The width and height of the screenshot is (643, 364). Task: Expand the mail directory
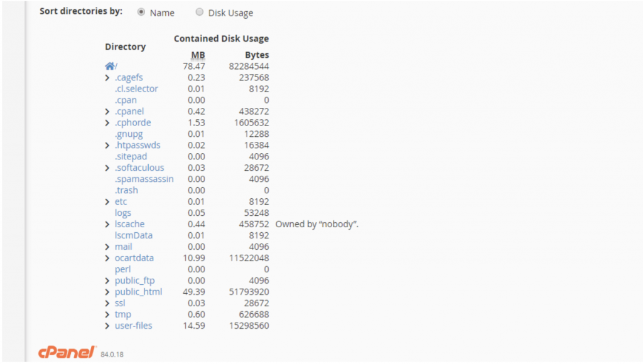tap(107, 247)
